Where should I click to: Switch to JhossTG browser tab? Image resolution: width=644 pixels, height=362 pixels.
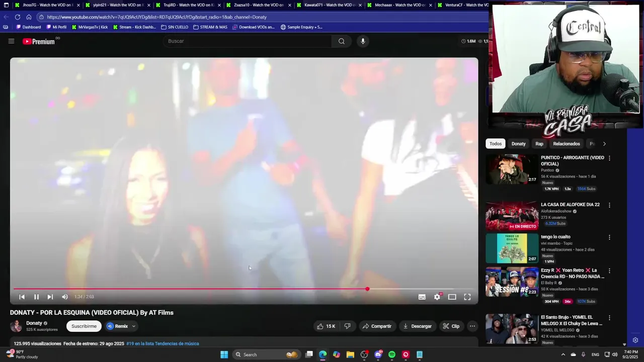pyautogui.click(x=46, y=5)
